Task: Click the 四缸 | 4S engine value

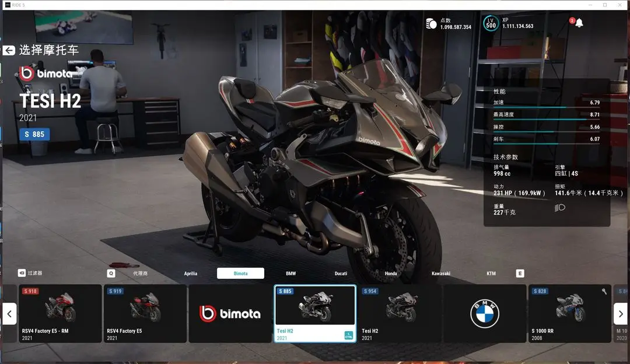Action: tap(566, 174)
